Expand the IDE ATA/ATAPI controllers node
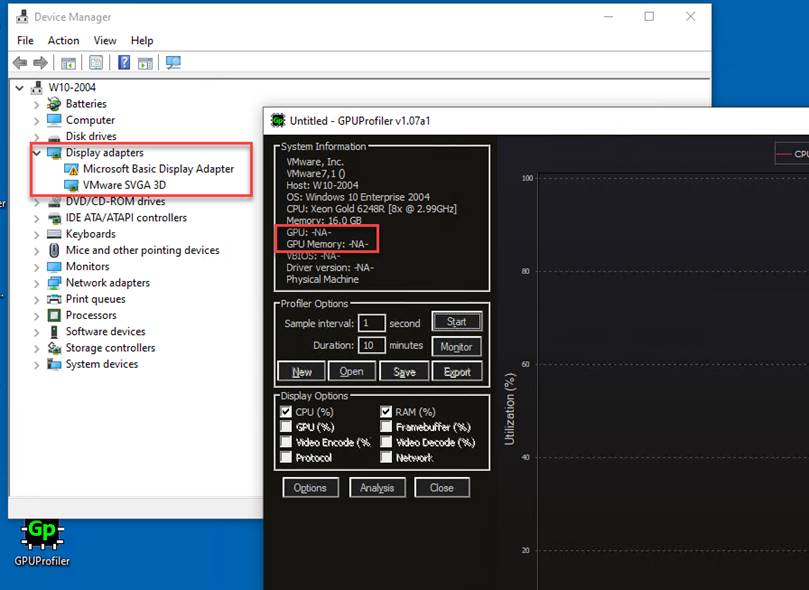This screenshot has width=809, height=590. pyautogui.click(x=37, y=218)
